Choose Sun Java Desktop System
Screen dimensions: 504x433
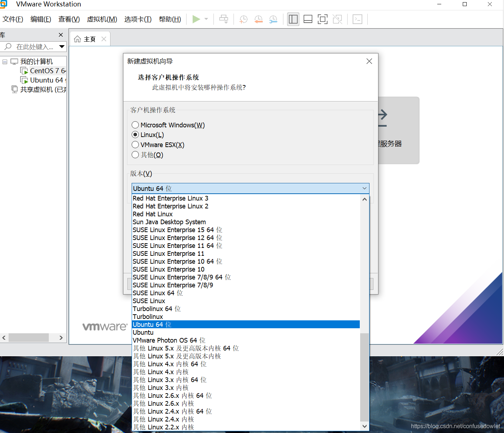(x=246, y=222)
